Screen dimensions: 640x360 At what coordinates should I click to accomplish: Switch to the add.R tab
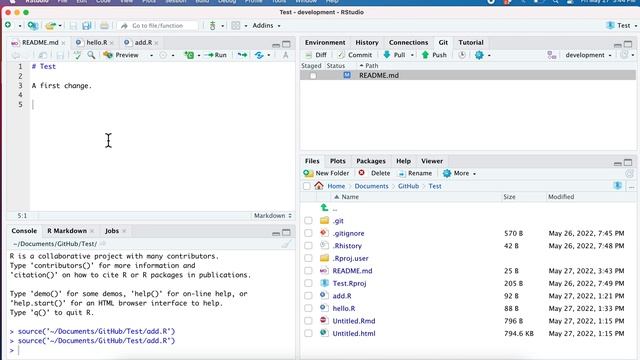tap(143, 42)
